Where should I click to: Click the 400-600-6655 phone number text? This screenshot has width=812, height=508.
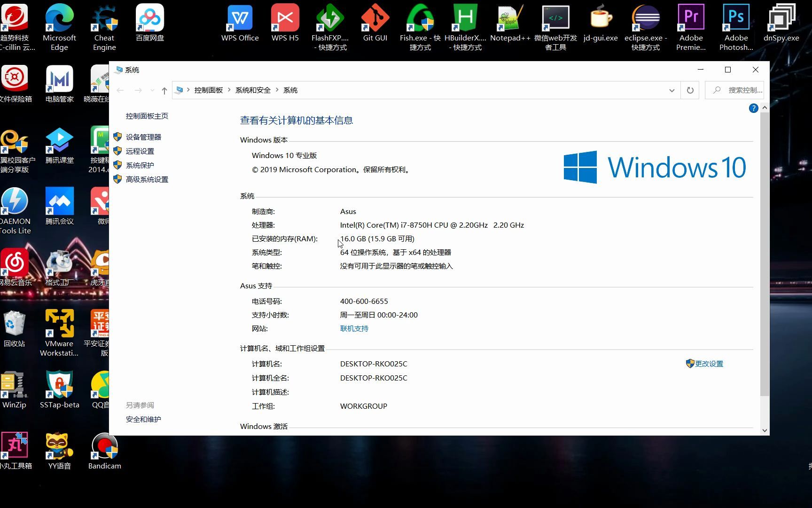pos(364,301)
